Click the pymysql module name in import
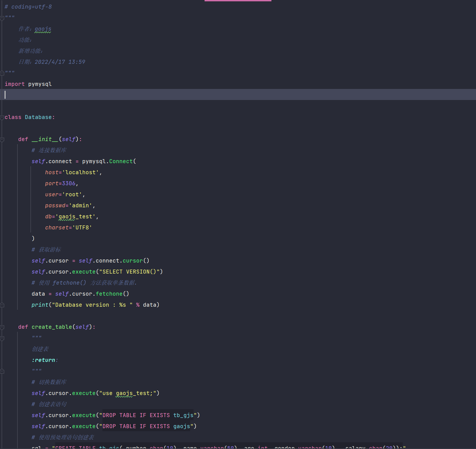The width and height of the screenshot is (476, 449). [x=40, y=84]
